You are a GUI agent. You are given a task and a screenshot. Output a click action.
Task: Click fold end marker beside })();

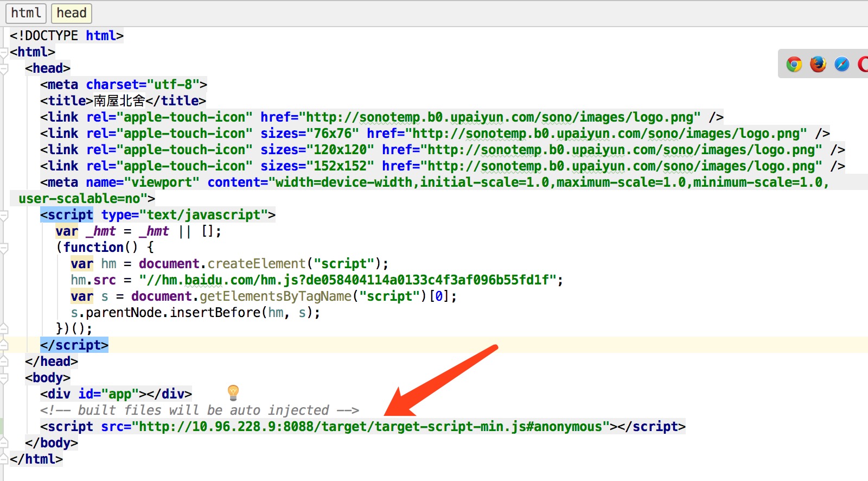pos(4,328)
